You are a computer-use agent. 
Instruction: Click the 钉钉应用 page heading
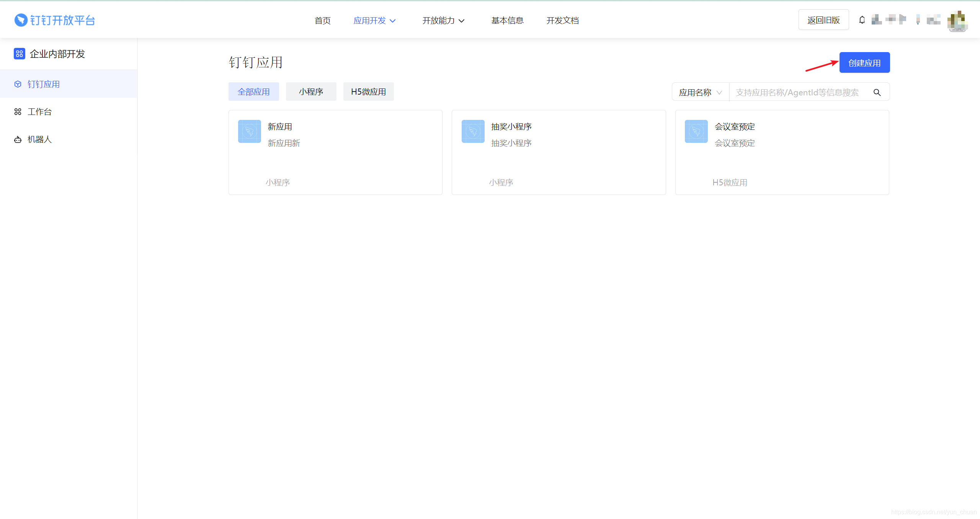pyautogui.click(x=256, y=62)
